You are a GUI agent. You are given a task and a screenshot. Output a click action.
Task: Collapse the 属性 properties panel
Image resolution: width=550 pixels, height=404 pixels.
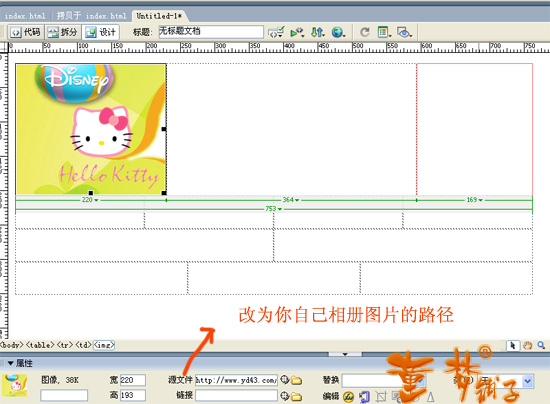[11, 363]
